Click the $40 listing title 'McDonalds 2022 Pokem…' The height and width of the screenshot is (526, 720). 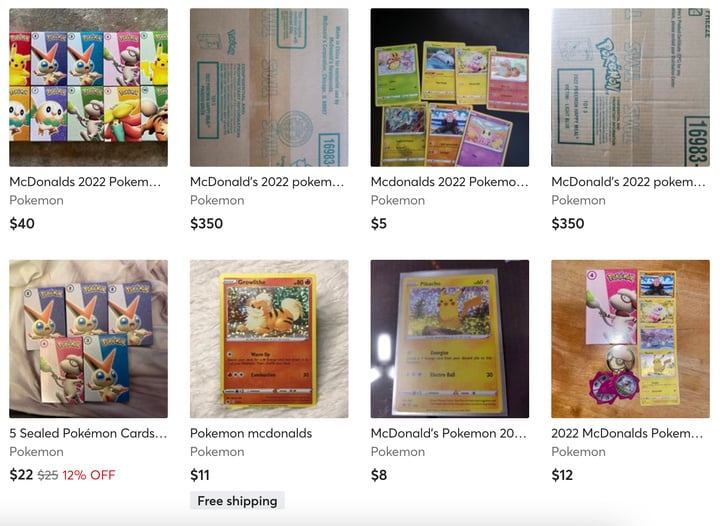[x=85, y=182]
